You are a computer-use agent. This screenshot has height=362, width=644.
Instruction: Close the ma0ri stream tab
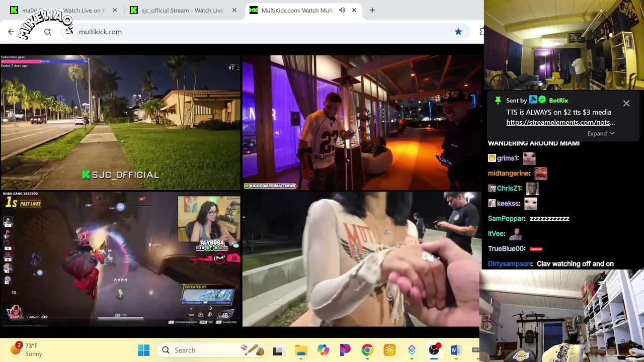[x=115, y=10]
